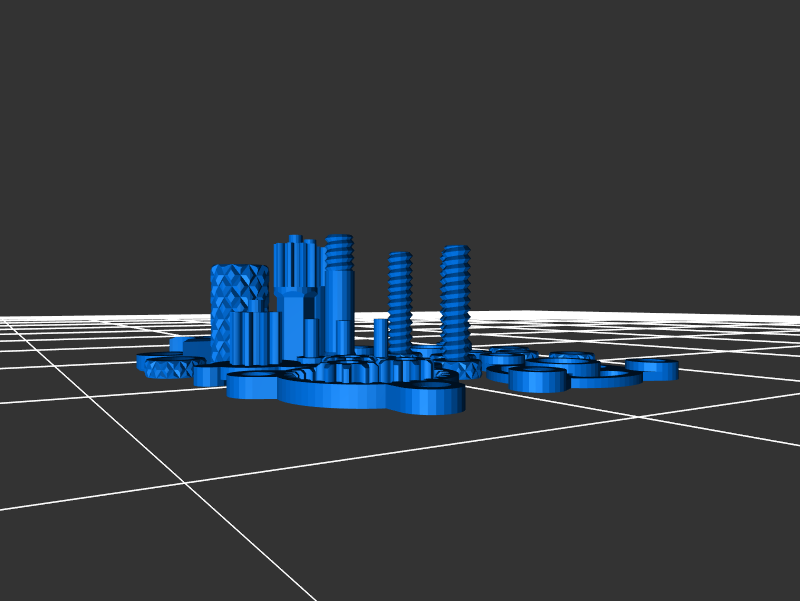Click the empty dark background above the model
The height and width of the screenshot is (601, 800).
(400, 120)
